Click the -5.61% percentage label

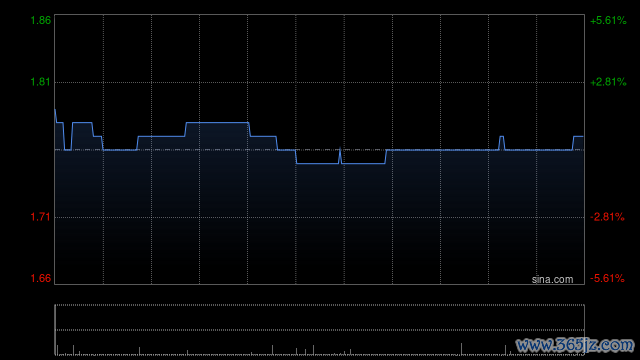[x=607, y=278]
